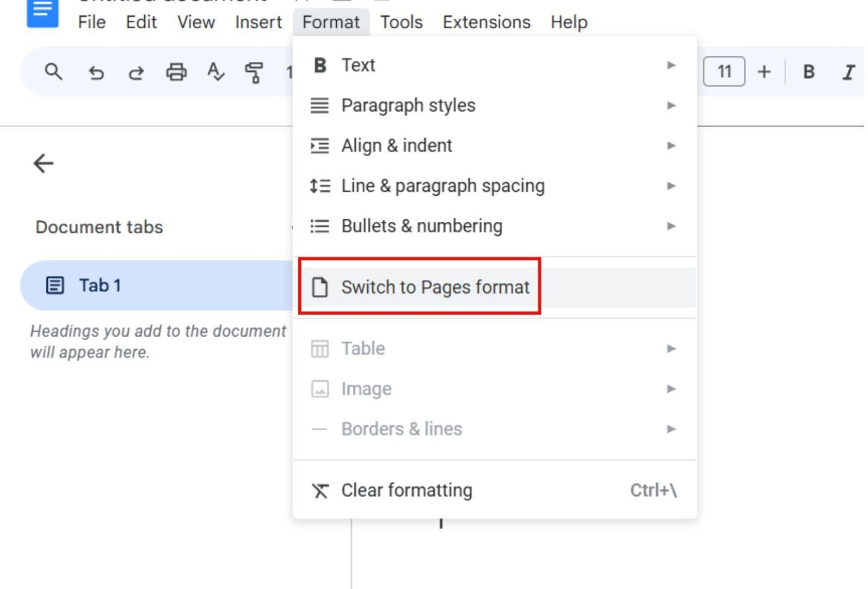Click the font size input field
Viewport: 868px width, 589px height.
coord(724,72)
